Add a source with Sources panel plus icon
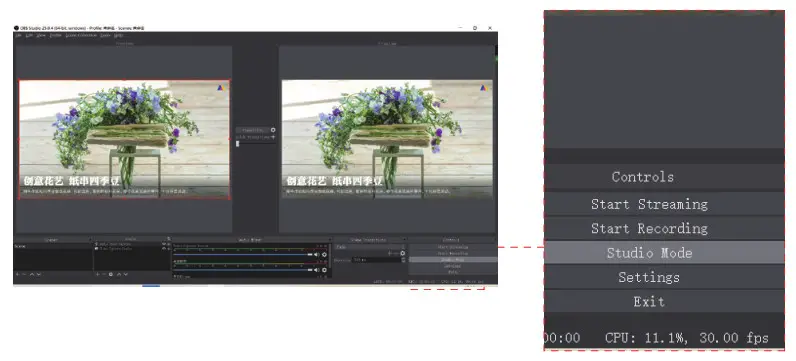This screenshot has height=361, width=796. (97, 274)
